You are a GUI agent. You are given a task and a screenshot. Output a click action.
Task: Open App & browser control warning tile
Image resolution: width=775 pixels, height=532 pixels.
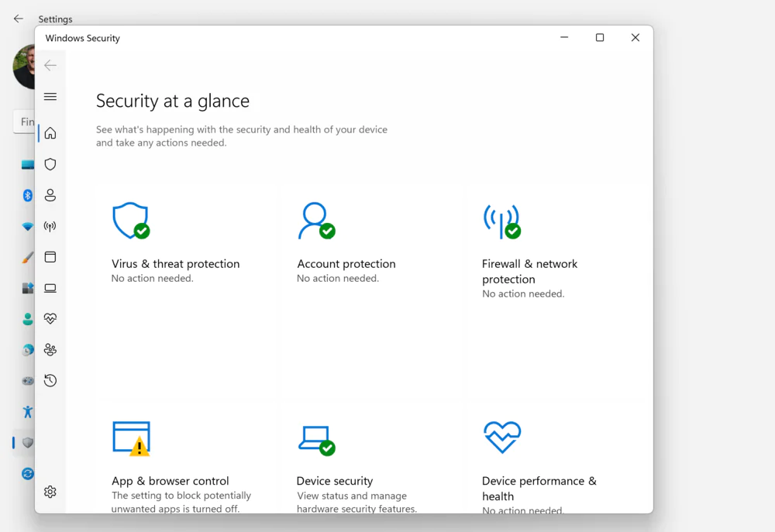pos(170,480)
